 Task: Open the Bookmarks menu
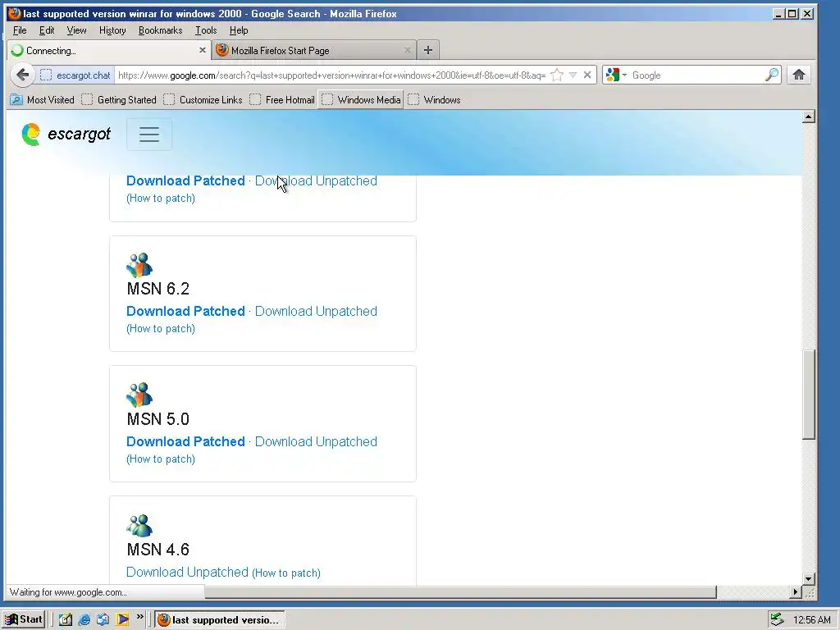click(x=160, y=30)
